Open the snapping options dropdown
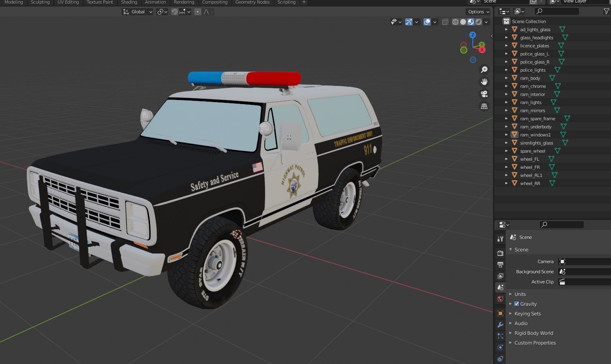The width and height of the screenshot is (611, 364). tap(185, 12)
